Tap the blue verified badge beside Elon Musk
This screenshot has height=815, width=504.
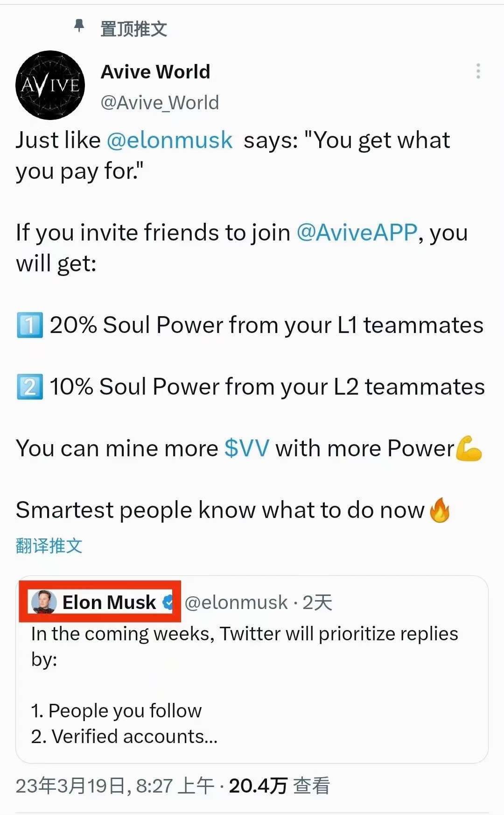point(167,602)
